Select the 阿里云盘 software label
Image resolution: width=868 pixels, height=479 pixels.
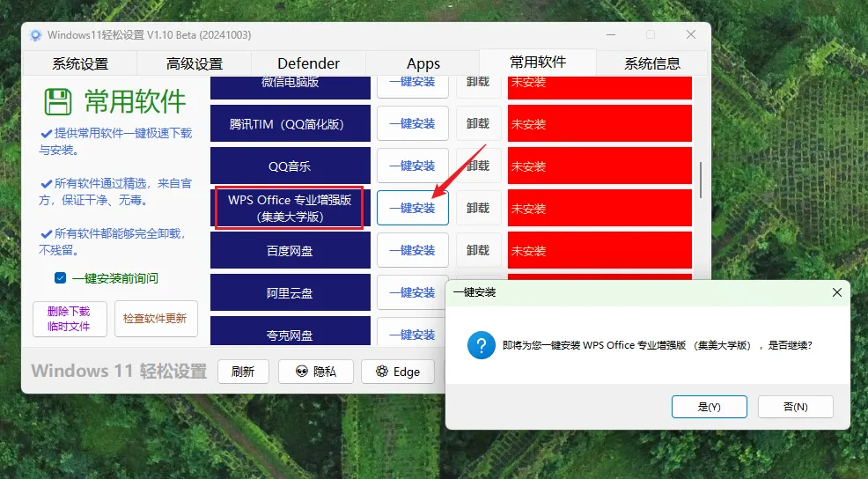[x=291, y=292]
